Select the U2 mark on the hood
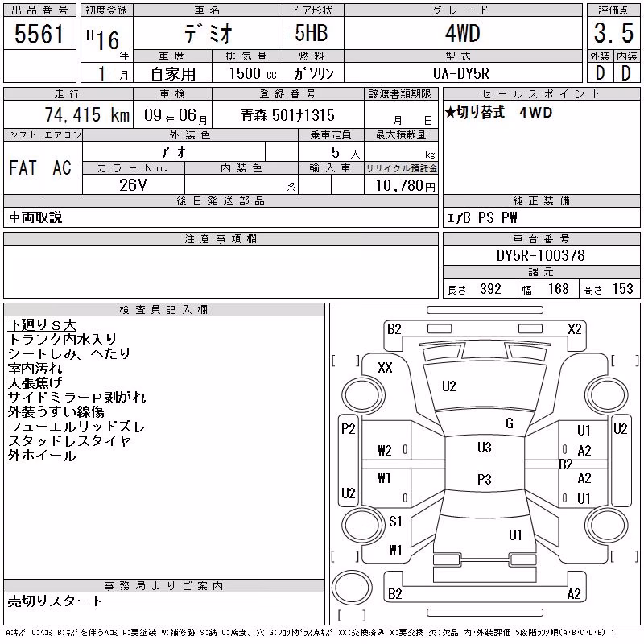This screenshot has height=644, width=644. [449, 386]
